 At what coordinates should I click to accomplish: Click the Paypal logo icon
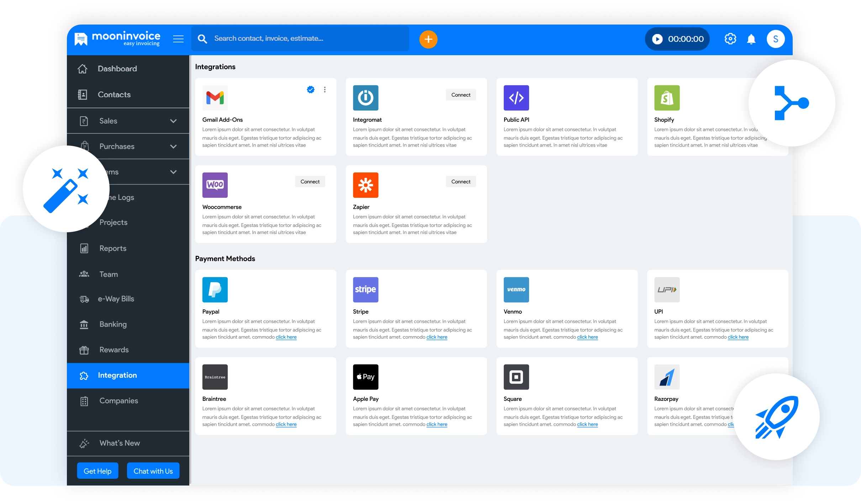(x=215, y=290)
